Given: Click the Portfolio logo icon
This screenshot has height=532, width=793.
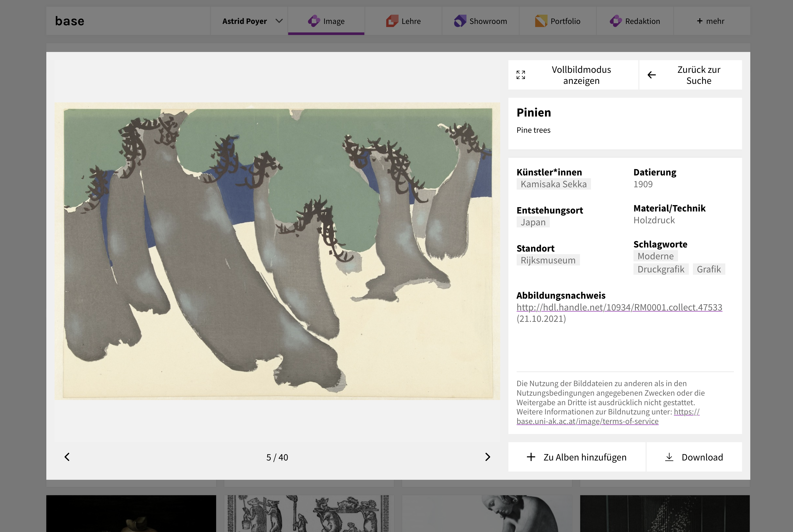Looking at the screenshot, I should point(541,21).
